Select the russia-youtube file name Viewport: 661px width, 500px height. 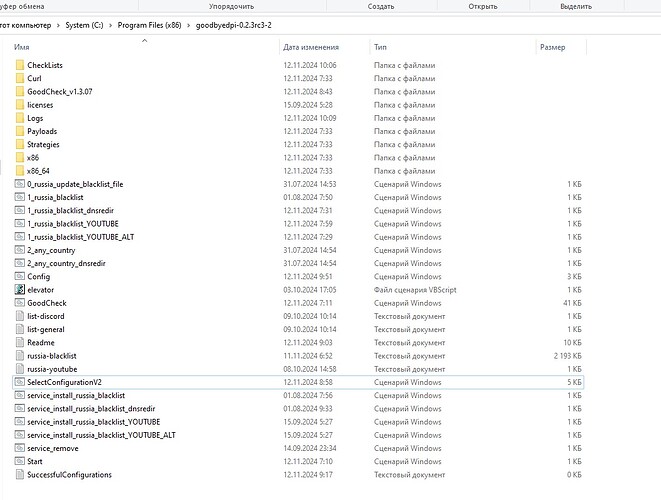[52, 369]
